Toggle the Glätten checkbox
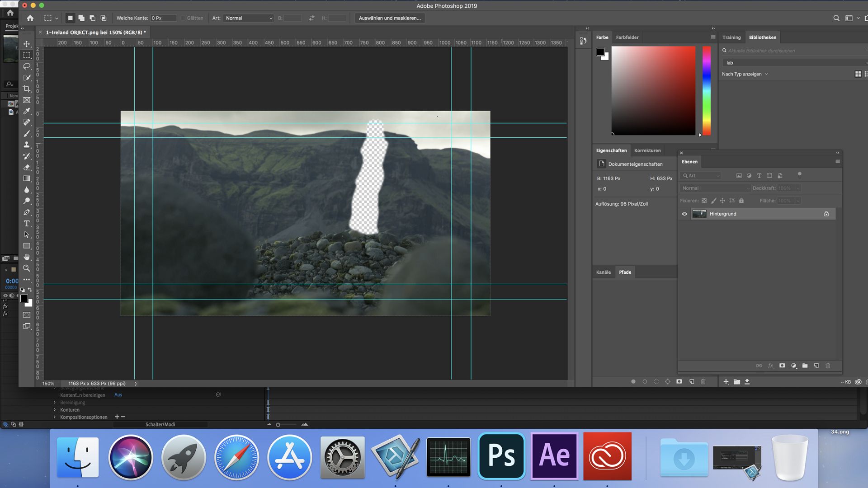868x488 pixels. [x=182, y=18]
